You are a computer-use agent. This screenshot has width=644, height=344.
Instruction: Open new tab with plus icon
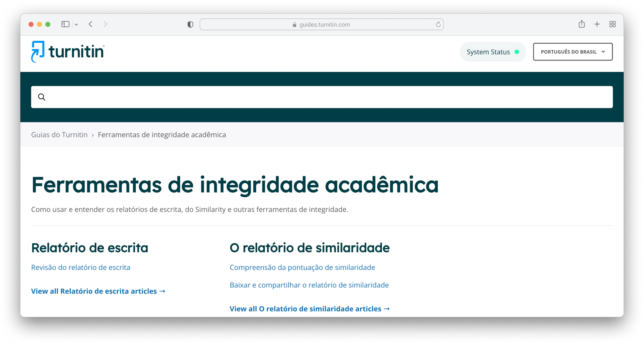(597, 24)
